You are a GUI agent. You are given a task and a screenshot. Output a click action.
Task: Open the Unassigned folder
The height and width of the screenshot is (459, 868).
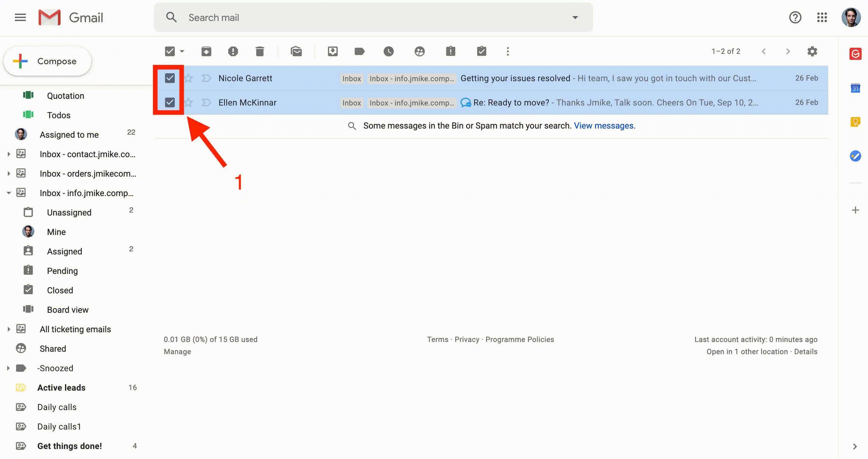pos(69,213)
